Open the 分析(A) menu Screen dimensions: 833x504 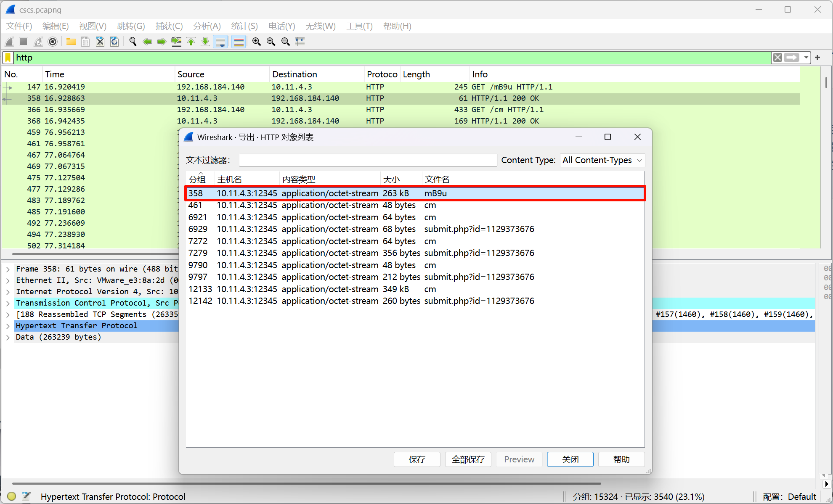(207, 26)
